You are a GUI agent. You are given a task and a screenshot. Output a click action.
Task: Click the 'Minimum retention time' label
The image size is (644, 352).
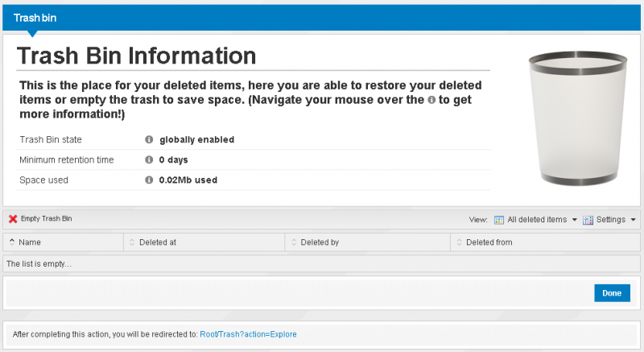[67, 159]
